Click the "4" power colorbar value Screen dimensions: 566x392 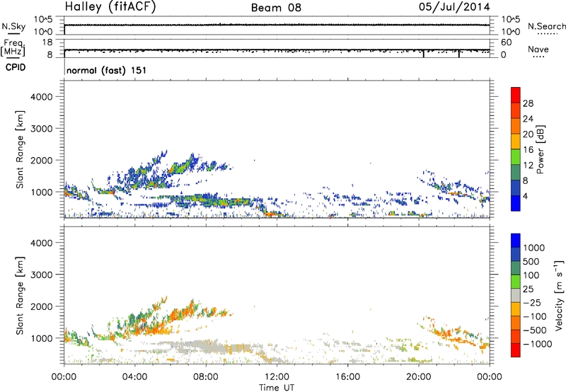point(527,196)
